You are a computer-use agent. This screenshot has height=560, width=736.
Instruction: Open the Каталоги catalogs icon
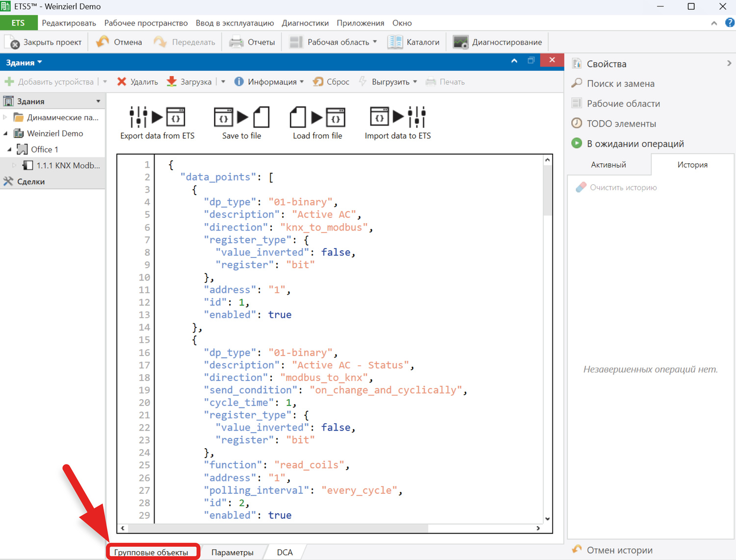coord(395,42)
